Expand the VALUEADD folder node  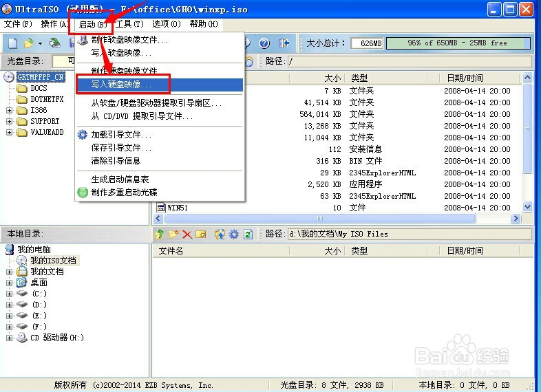click(10, 133)
